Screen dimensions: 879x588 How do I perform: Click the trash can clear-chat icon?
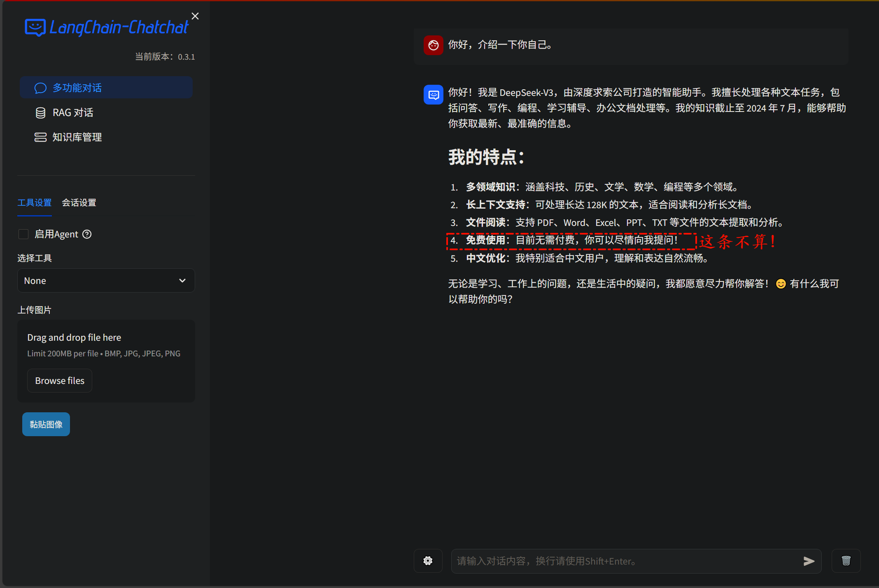point(846,561)
